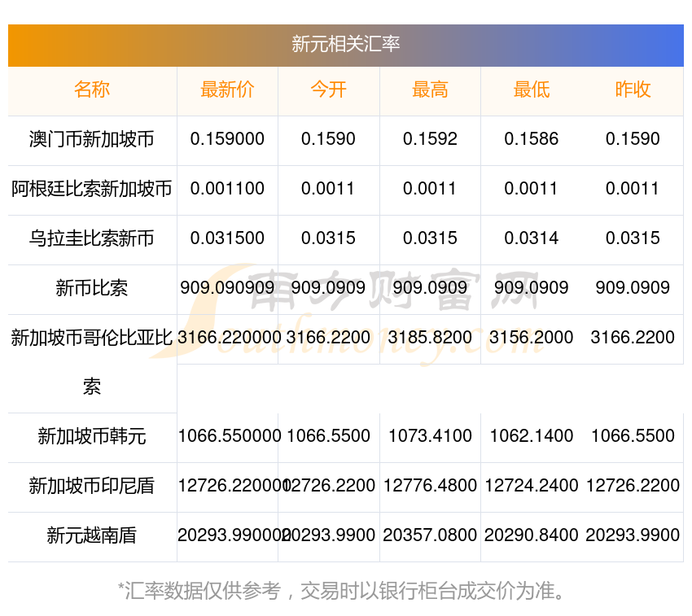Select the 新元越南盾 row name

coord(92,535)
